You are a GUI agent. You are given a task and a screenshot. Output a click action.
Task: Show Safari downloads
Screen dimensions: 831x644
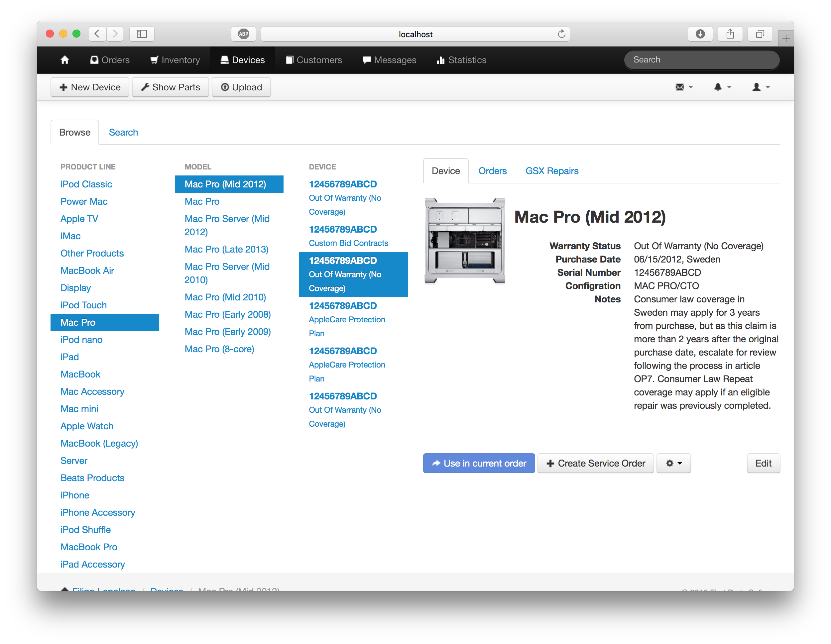700,34
